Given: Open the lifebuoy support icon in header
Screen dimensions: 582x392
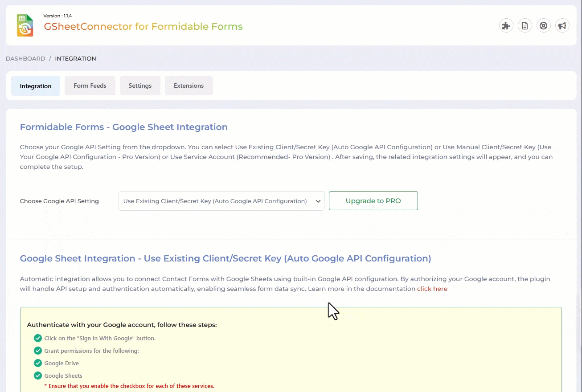Looking at the screenshot, I should (544, 26).
